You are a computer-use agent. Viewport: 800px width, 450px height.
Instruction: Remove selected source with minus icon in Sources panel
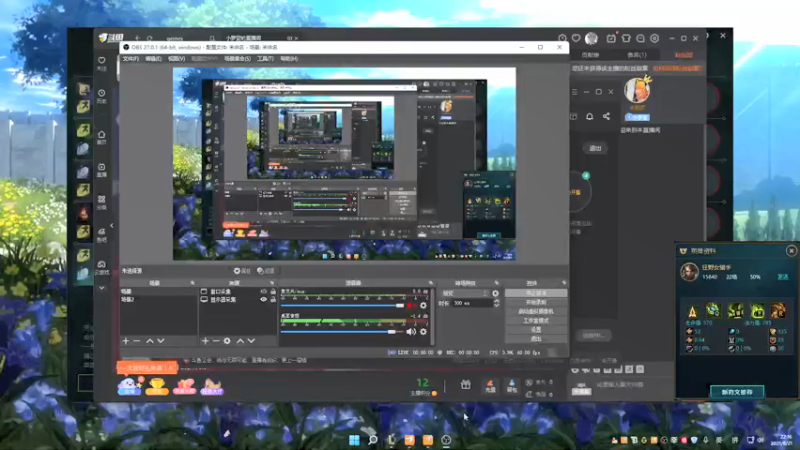click(x=216, y=340)
